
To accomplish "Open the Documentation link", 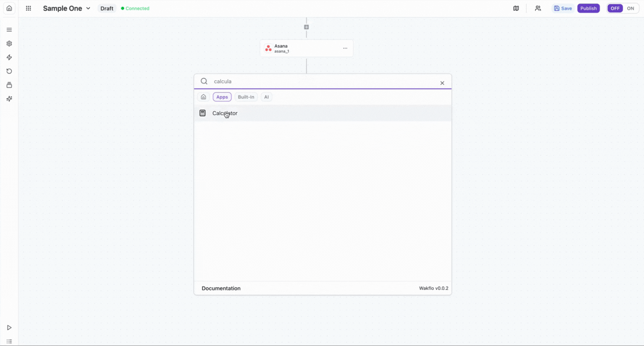I will [x=221, y=288].
